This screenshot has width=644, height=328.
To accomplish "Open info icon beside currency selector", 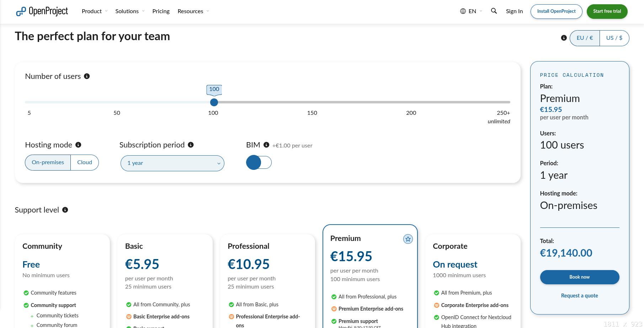I will pos(564,38).
